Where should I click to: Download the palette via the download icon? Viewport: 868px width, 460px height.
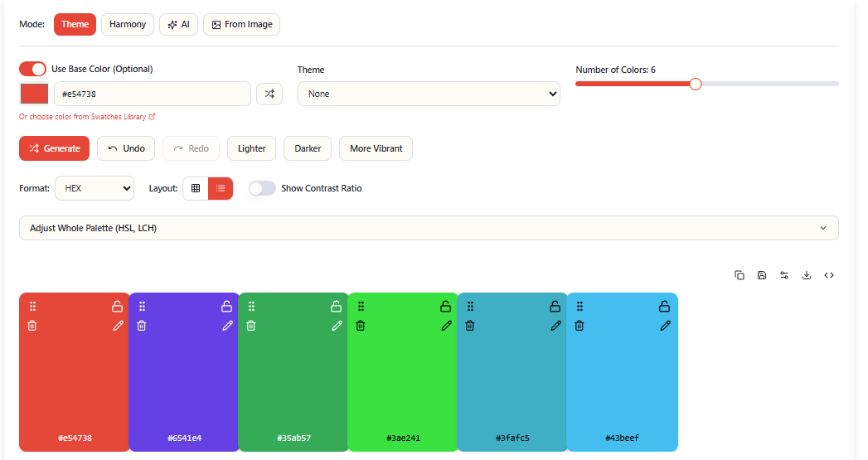pos(807,275)
